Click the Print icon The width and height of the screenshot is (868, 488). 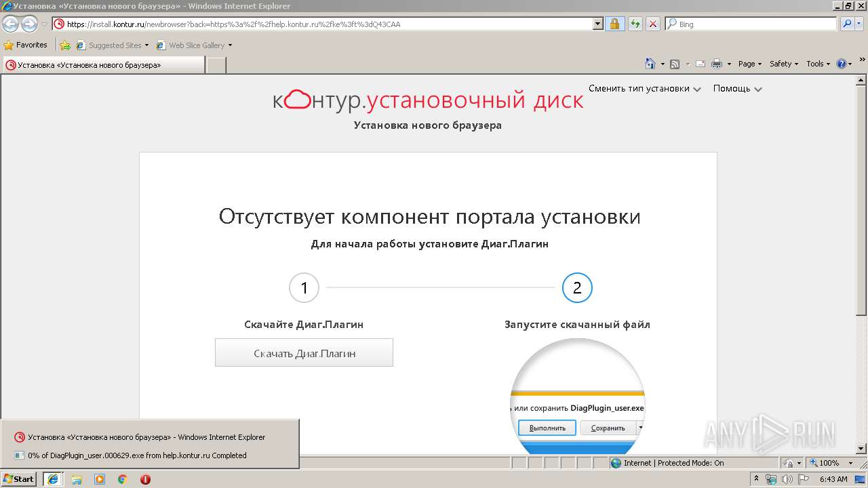pos(717,64)
